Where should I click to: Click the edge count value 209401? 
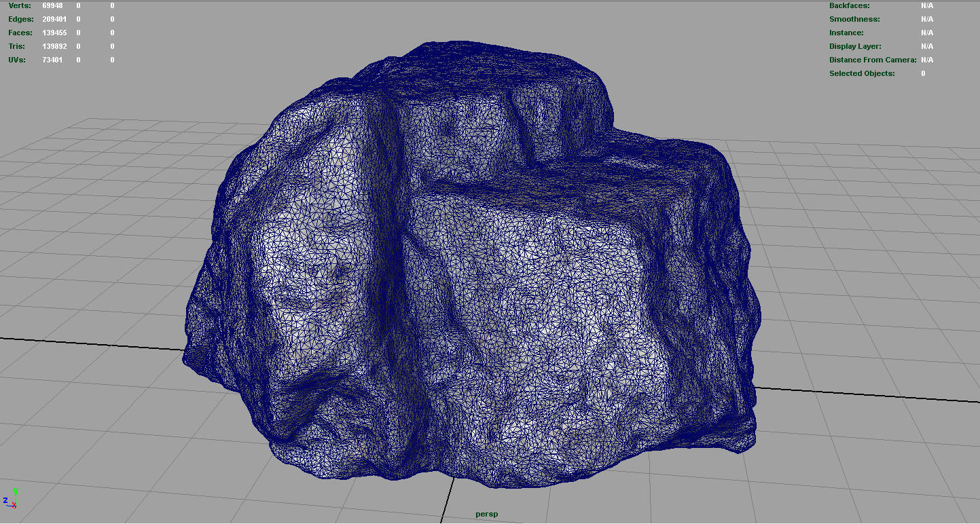click(x=54, y=19)
